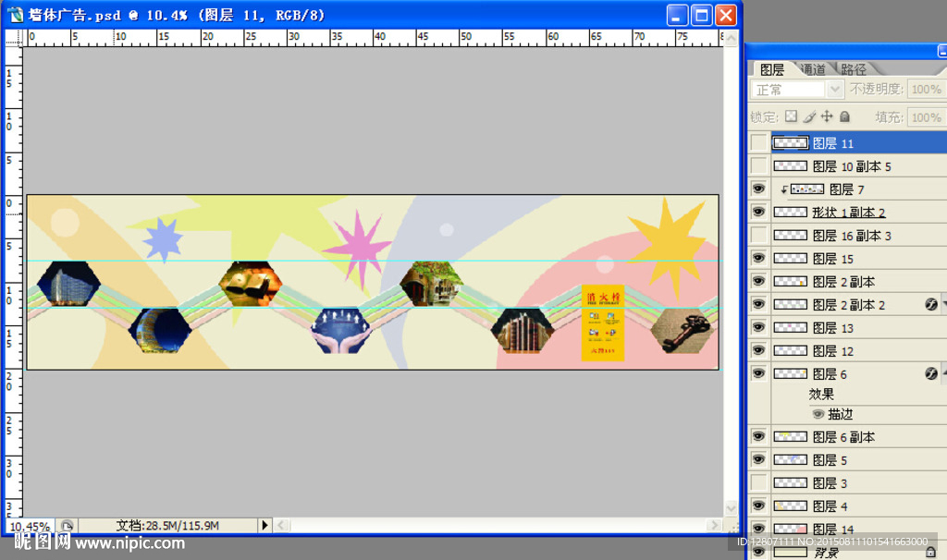Open the status bar info arrow menu

[x=264, y=525]
